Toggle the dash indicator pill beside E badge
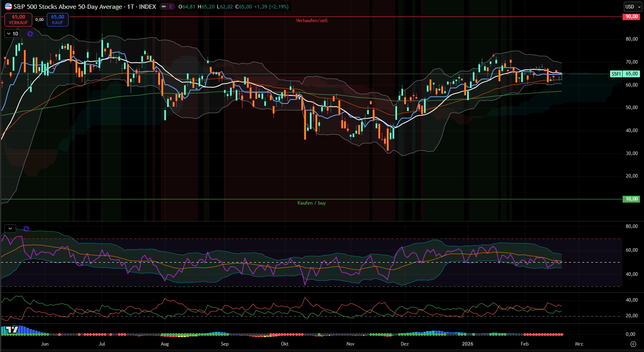Viewport: 644px width, 352px height. click(x=164, y=6)
